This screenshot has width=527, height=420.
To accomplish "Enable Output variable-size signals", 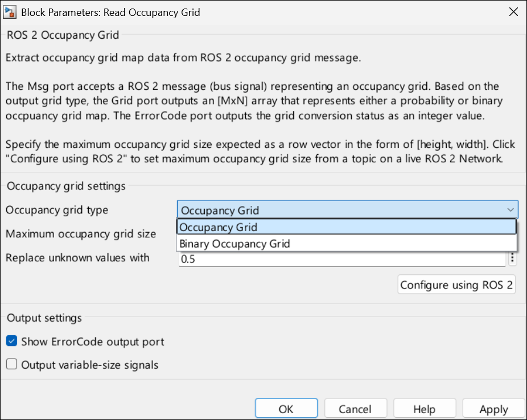I will tap(11, 364).
